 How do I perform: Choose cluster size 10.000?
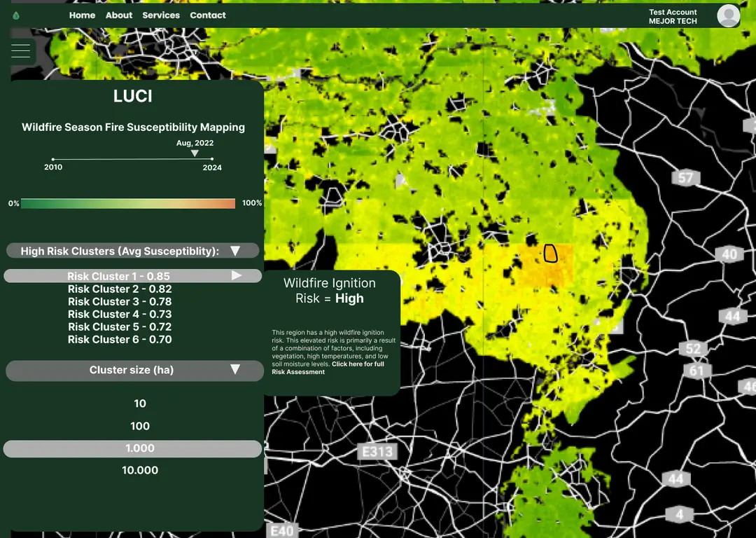140,470
